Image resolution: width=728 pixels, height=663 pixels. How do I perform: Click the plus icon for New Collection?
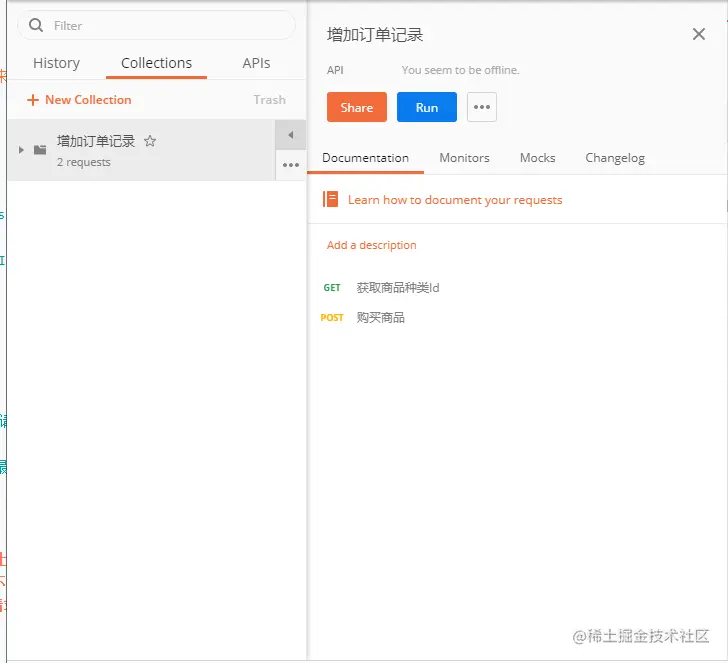click(32, 100)
